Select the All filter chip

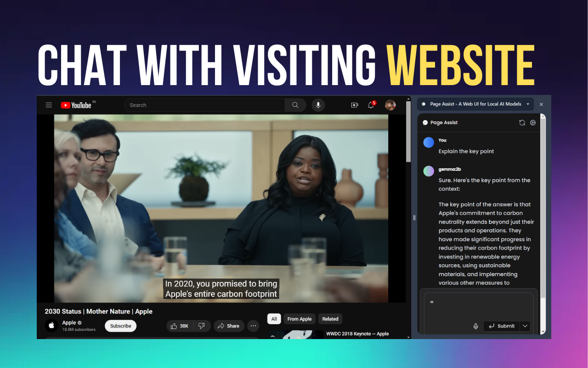point(274,319)
